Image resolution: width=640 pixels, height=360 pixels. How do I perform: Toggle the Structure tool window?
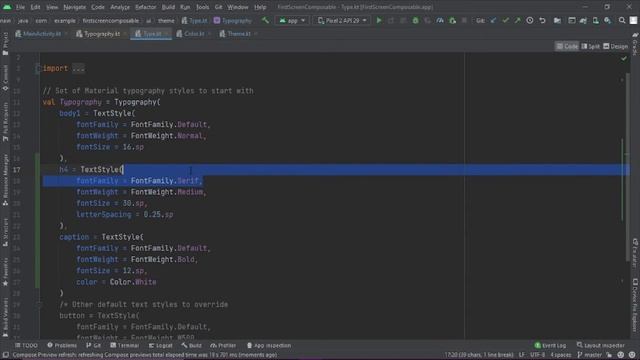[5, 232]
